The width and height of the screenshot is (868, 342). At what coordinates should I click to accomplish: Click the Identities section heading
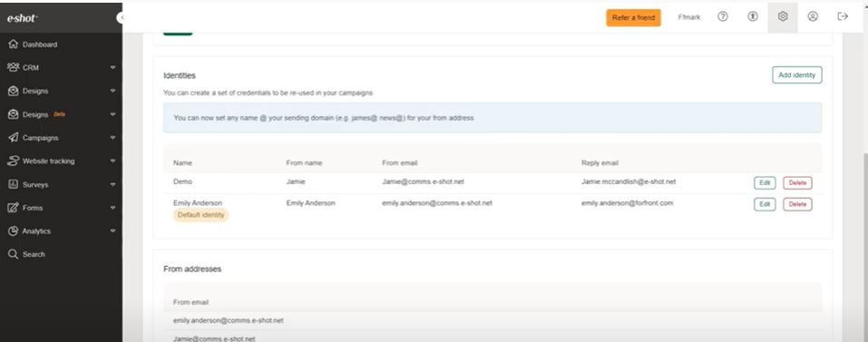tap(180, 75)
